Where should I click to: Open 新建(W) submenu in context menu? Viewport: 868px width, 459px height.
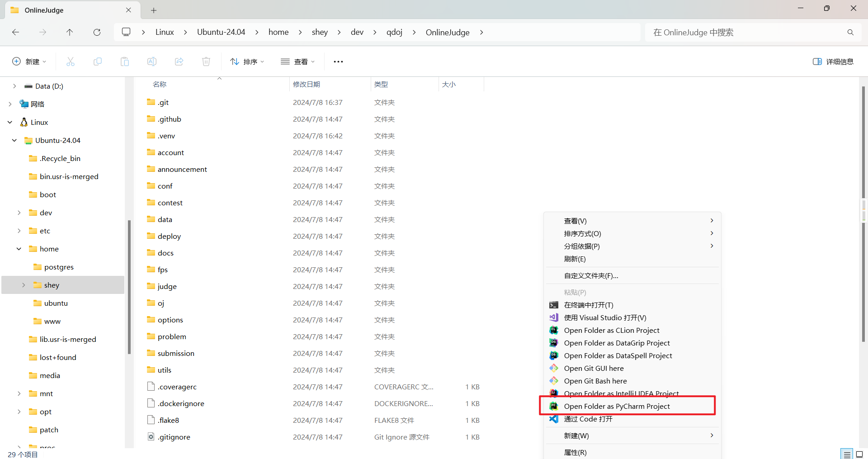(x=632, y=436)
